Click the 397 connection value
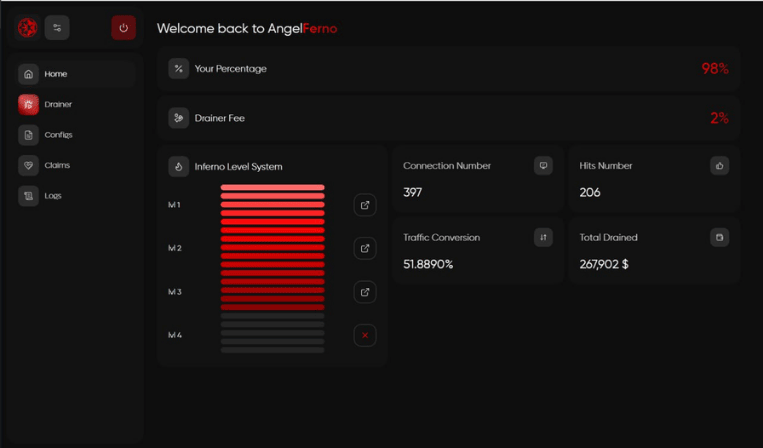The height and width of the screenshot is (448, 763). tap(412, 192)
